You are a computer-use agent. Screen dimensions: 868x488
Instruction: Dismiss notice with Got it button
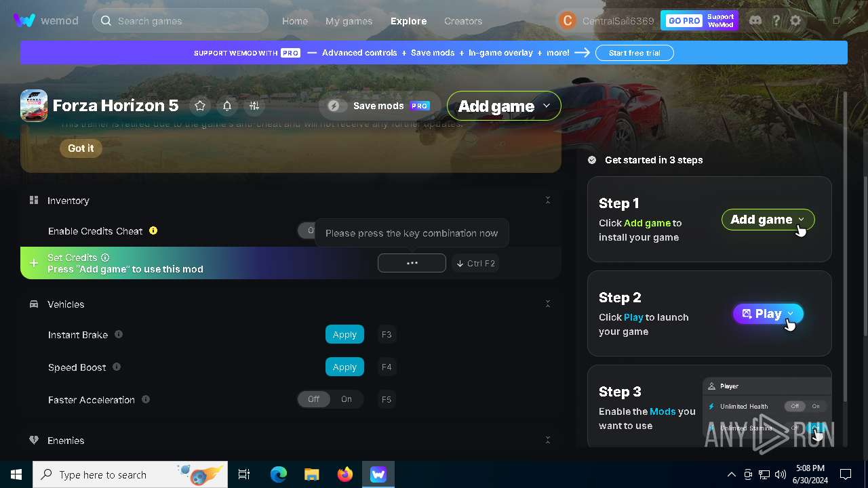click(x=81, y=148)
